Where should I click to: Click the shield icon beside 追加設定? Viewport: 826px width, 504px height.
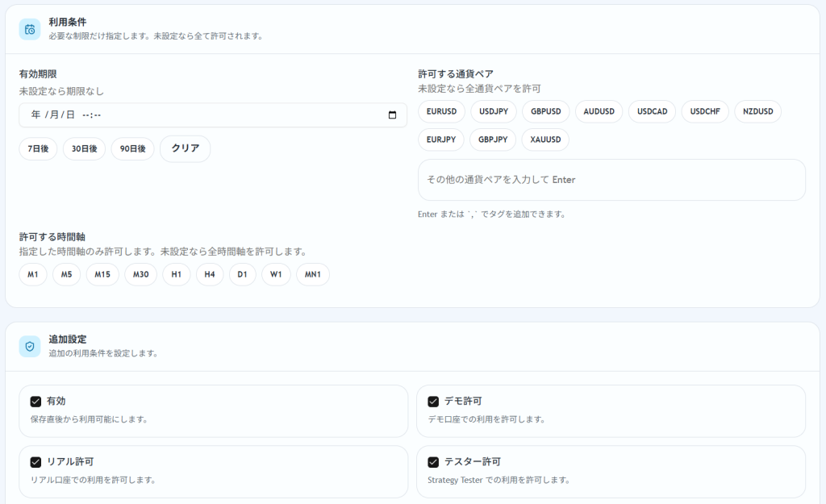point(30,346)
